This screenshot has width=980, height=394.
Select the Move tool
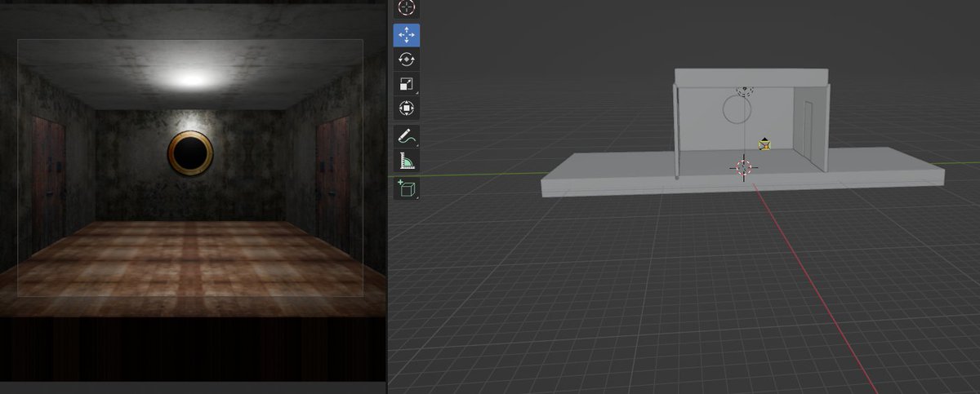click(406, 35)
